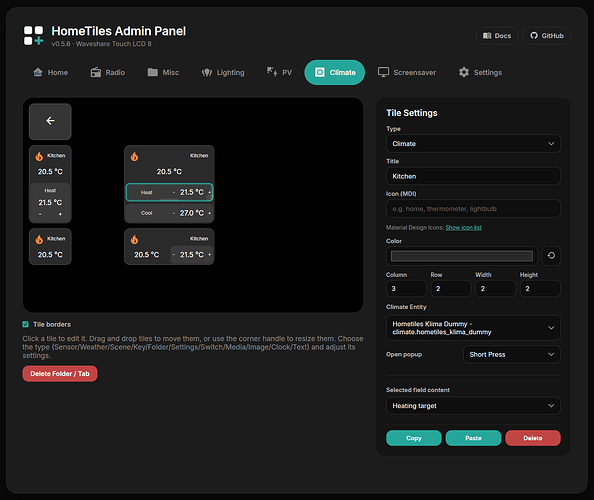
Task: Click the flame icon in the Heat/Cool Kitchen tile
Action: coord(134,156)
